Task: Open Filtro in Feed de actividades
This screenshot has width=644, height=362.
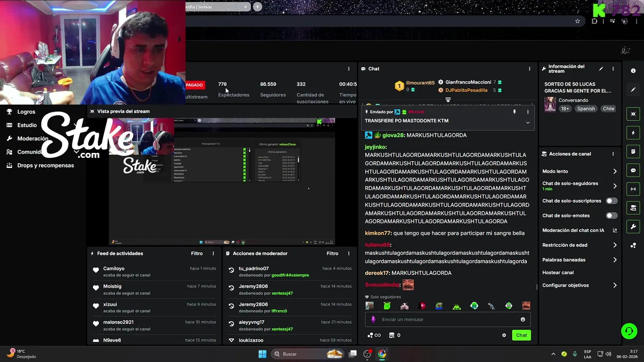Action: click(197, 253)
